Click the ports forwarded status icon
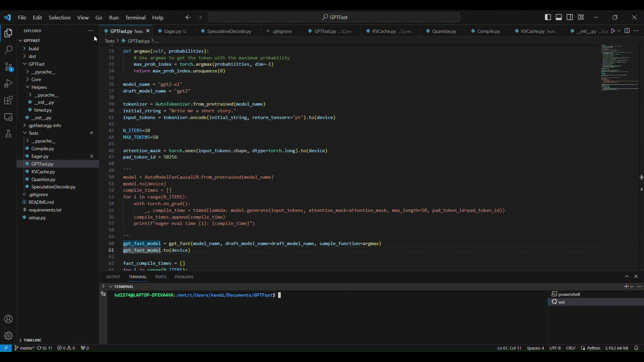 pos(85,348)
